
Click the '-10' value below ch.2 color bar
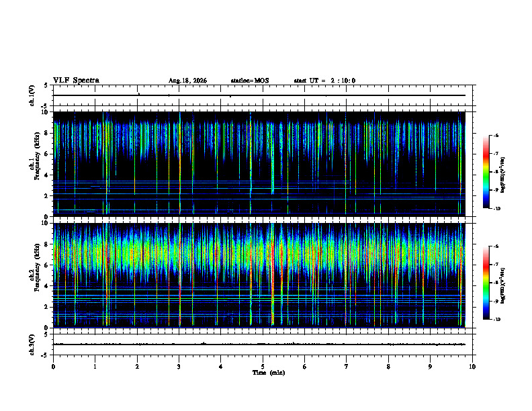[496, 320]
